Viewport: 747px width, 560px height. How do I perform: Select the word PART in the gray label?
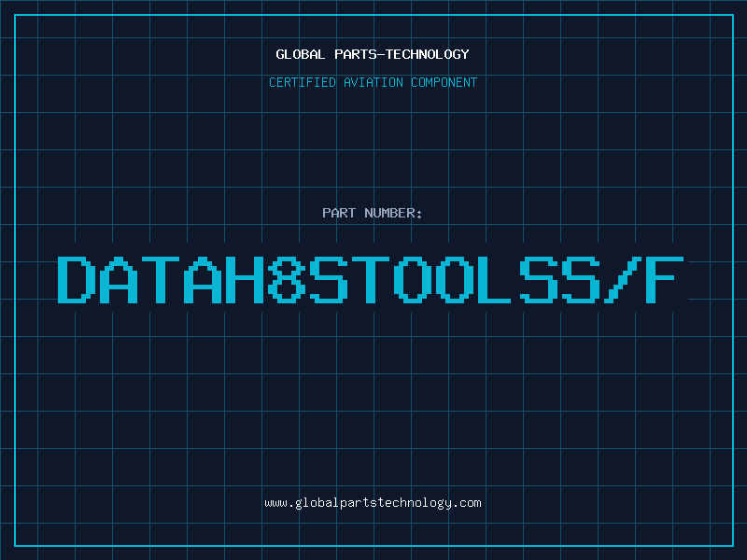(338, 213)
